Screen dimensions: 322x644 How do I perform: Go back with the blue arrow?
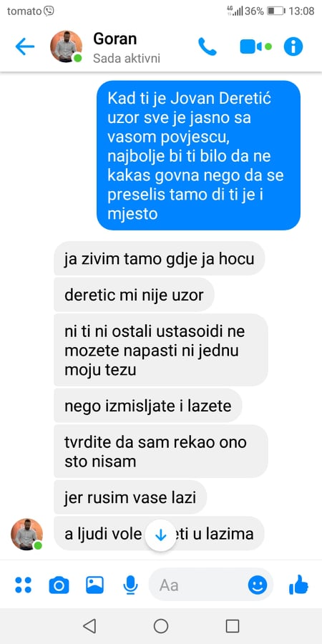click(24, 47)
